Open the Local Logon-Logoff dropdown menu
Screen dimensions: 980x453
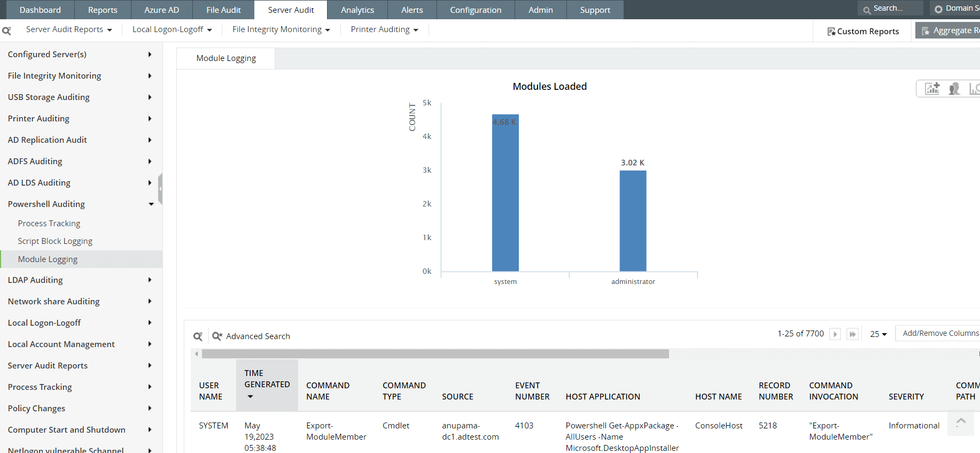click(x=172, y=30)
